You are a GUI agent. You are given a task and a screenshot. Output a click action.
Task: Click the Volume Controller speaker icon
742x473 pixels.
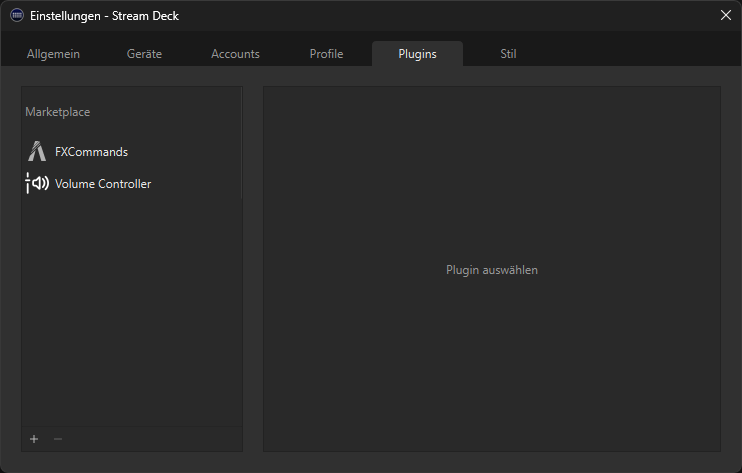37,184
